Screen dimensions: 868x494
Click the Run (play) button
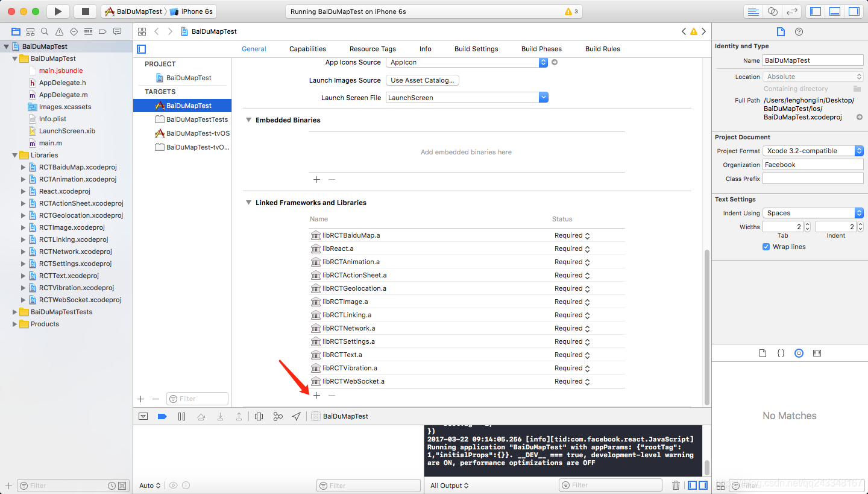click(x=58, y=11)
